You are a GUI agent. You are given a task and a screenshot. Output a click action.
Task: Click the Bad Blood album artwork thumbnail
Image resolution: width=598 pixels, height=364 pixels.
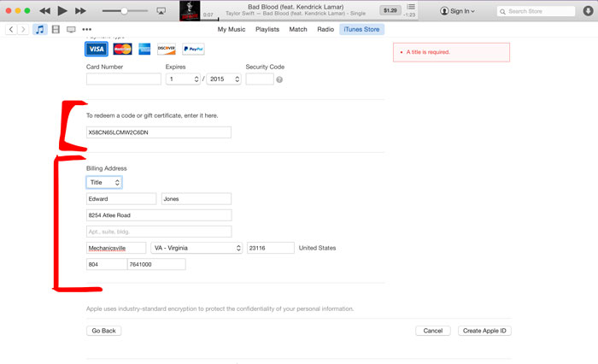pos(190,11)
